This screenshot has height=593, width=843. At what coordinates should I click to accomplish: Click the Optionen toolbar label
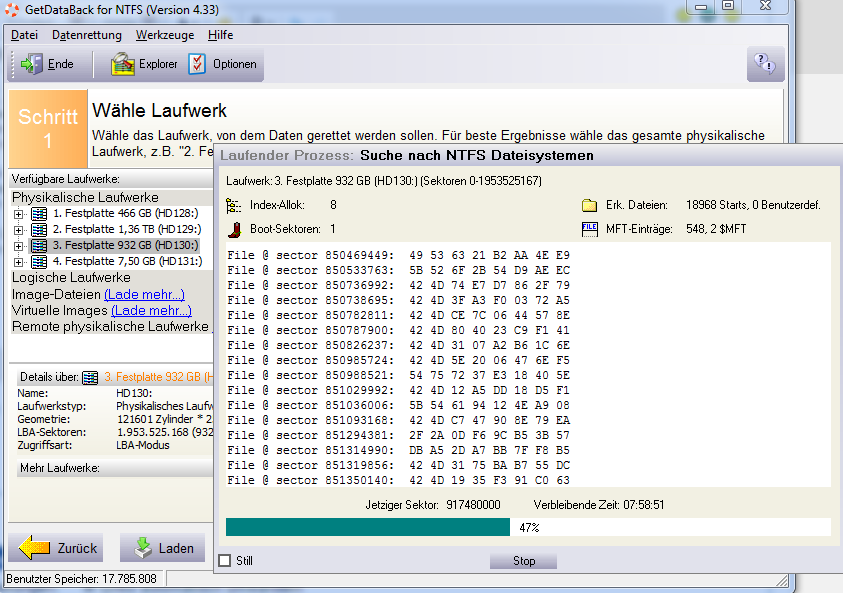pyautogui.click(x=234, y=64)
